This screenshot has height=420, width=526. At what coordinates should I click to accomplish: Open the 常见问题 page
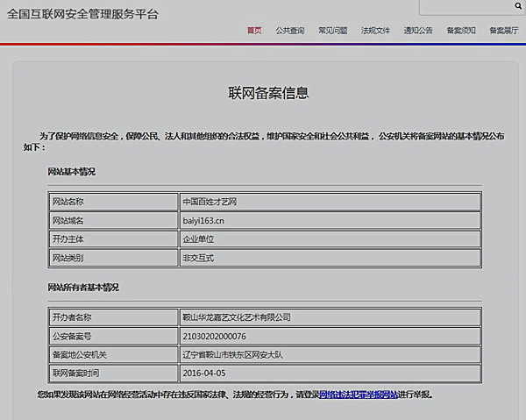[333, 31]
